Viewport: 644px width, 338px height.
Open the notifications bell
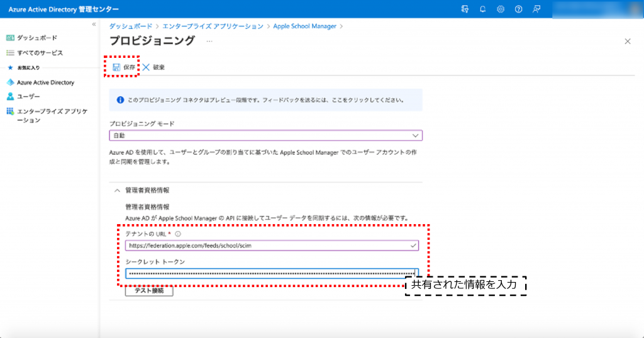482,9
